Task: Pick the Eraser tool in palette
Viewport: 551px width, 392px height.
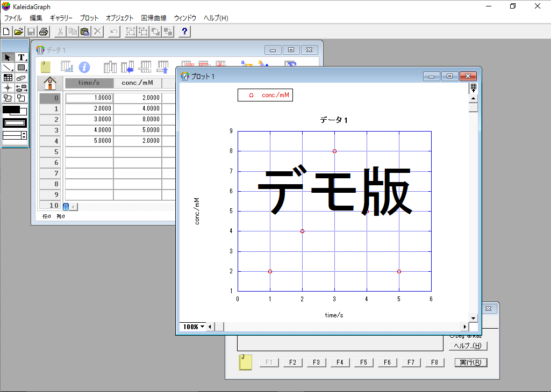Action: tap(22, 78)
